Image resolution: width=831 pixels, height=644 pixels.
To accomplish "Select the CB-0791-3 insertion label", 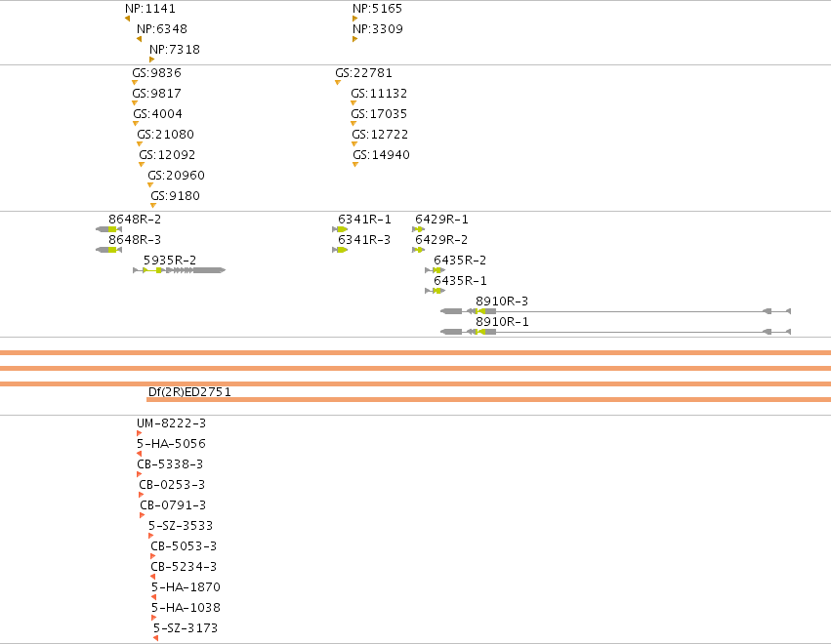I will pos(173,505).
